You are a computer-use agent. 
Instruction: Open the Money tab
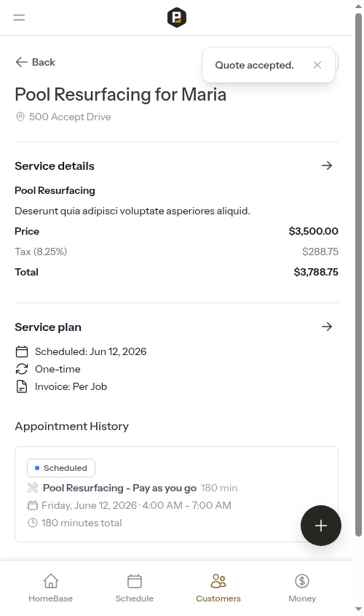click(302, 588)
